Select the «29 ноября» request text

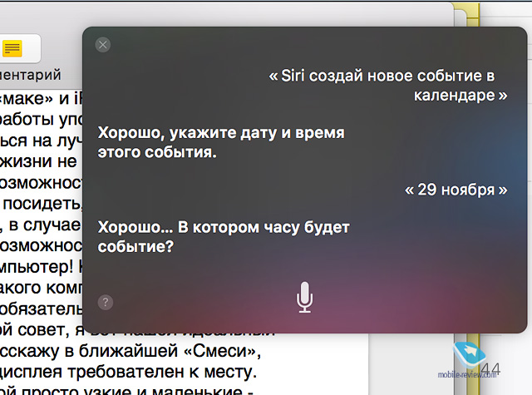pos(456,190)
